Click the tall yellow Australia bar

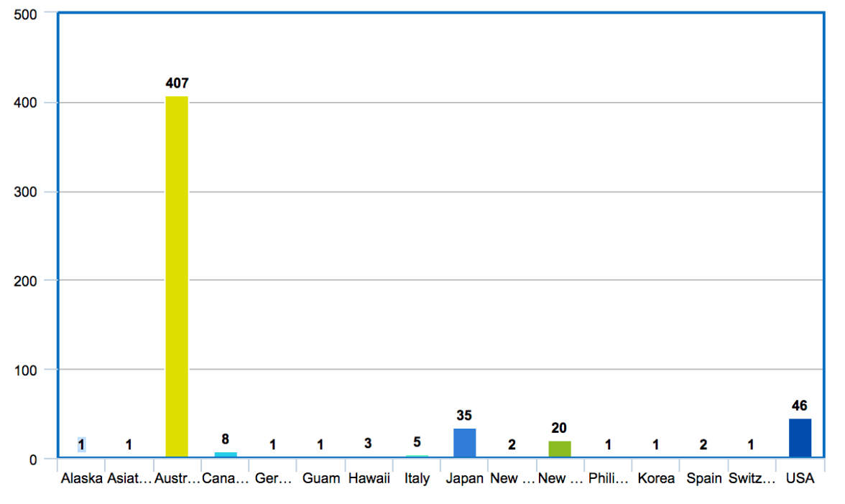click(x=177, y=276)
